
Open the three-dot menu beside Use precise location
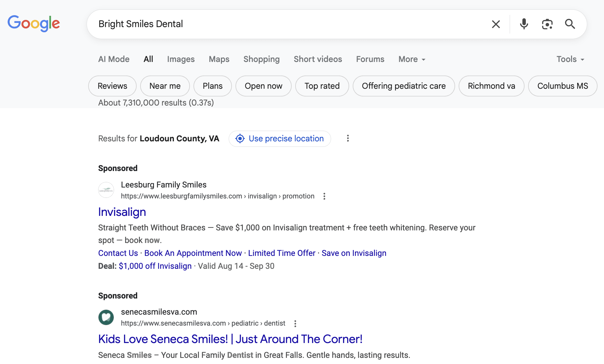tap(348, 138)
